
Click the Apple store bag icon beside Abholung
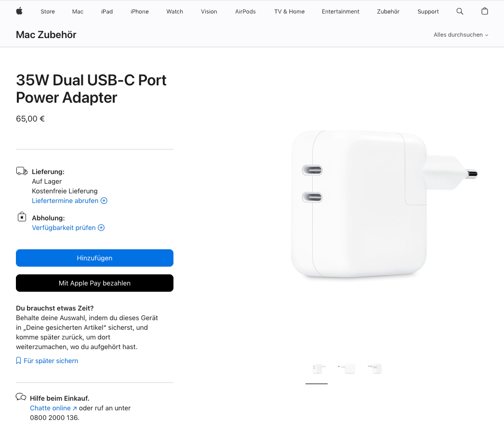(22, 217)
